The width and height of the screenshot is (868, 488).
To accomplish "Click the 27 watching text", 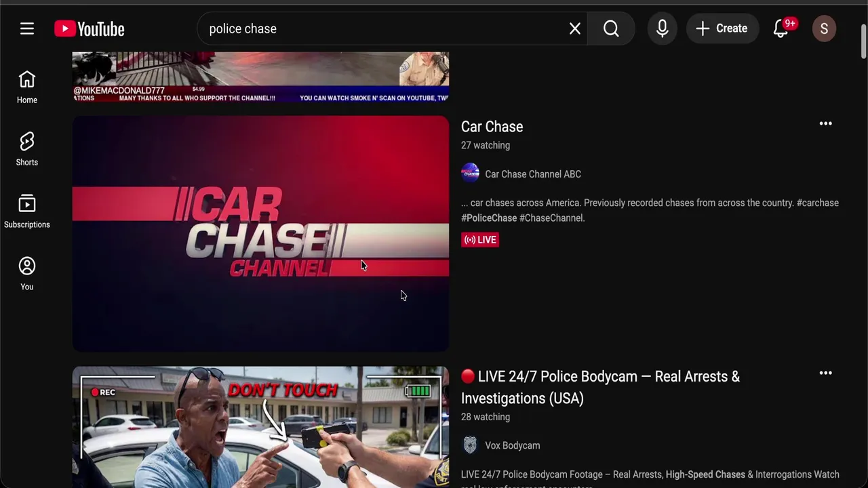I will point(486,145).
